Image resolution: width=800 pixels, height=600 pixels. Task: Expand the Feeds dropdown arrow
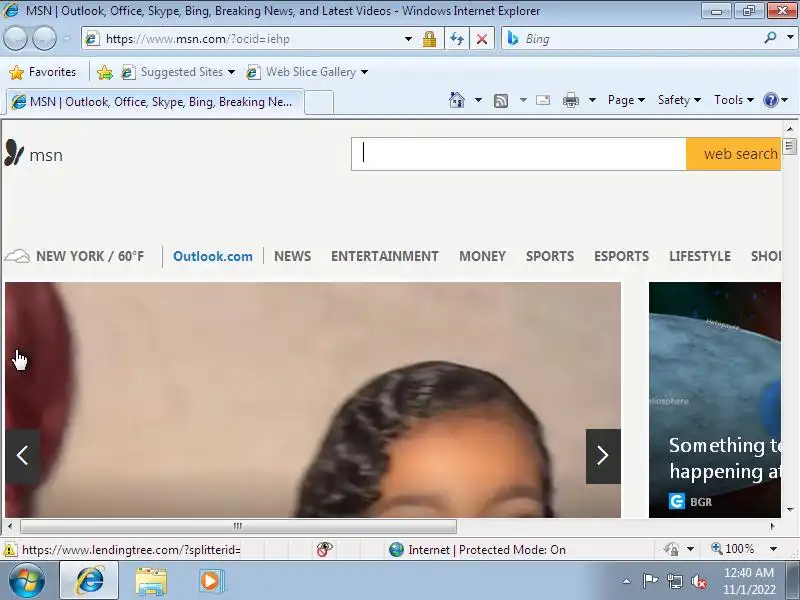523,100
